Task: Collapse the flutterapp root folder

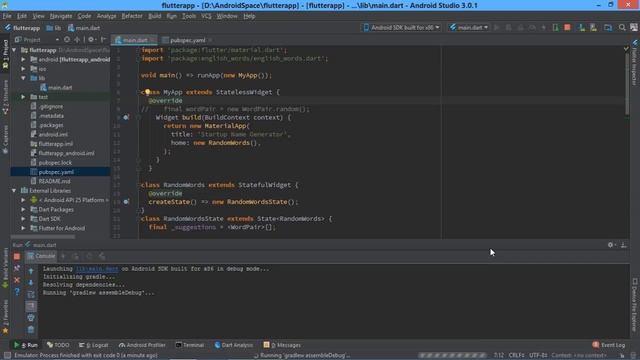Action: 14,50
